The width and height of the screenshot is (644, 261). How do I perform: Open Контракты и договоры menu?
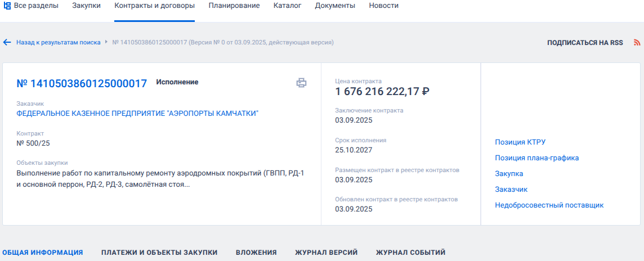[x=154, y=6]
